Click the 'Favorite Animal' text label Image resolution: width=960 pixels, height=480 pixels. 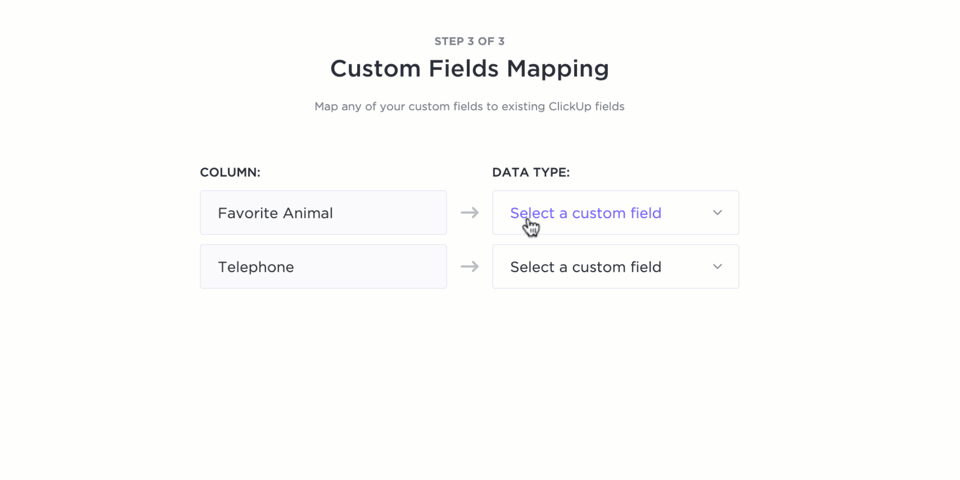[275, 213]
